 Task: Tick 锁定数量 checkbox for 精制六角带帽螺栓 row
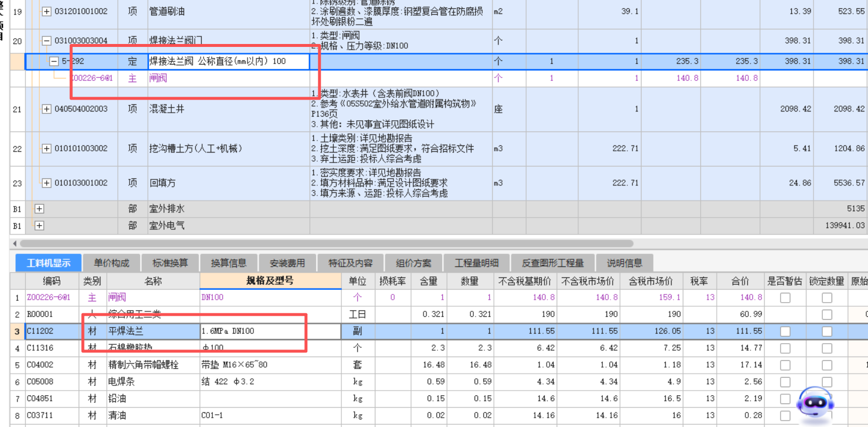[x=827, y=365]
